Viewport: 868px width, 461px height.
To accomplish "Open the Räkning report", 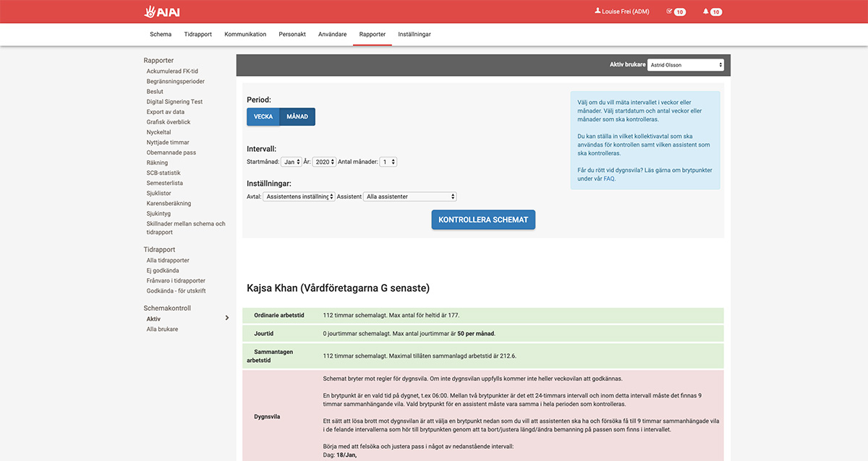I will [x=157, y=163].
